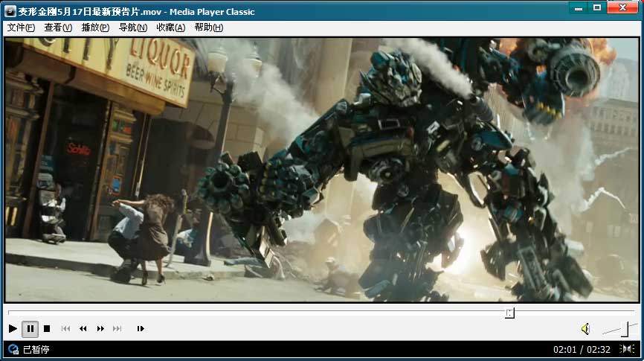Open the 导航(N) menu
This screenshot has width=644, height=361.
tap(132, 28)
